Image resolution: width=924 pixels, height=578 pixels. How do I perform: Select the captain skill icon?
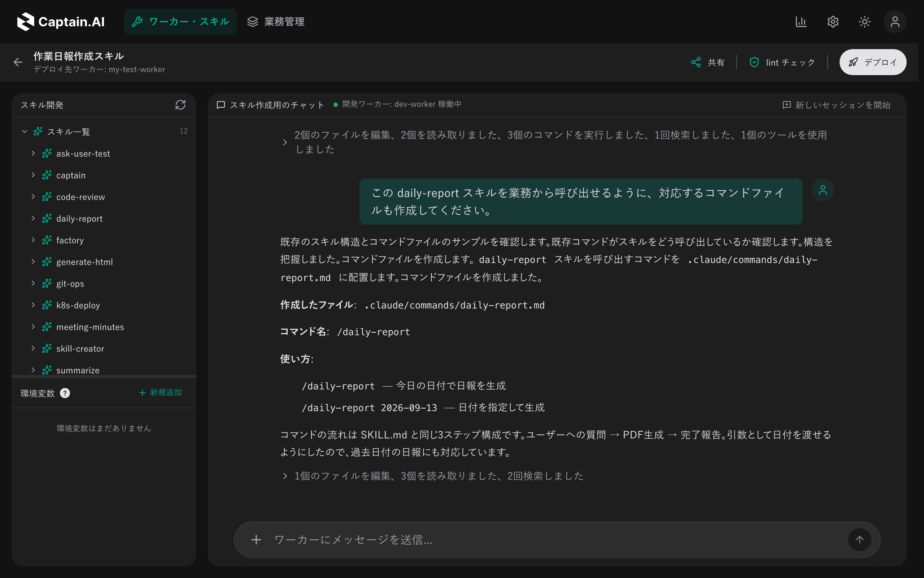(47, 175)
